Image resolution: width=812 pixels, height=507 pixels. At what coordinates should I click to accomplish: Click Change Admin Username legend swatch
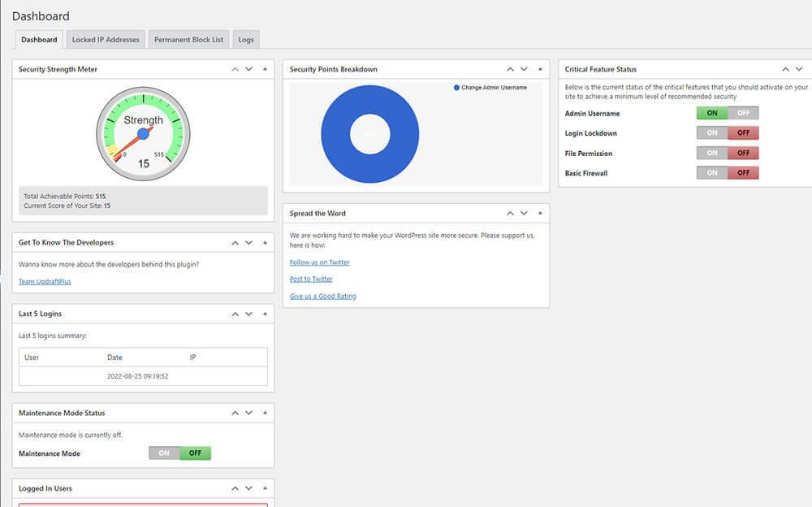tap(456, 88)
